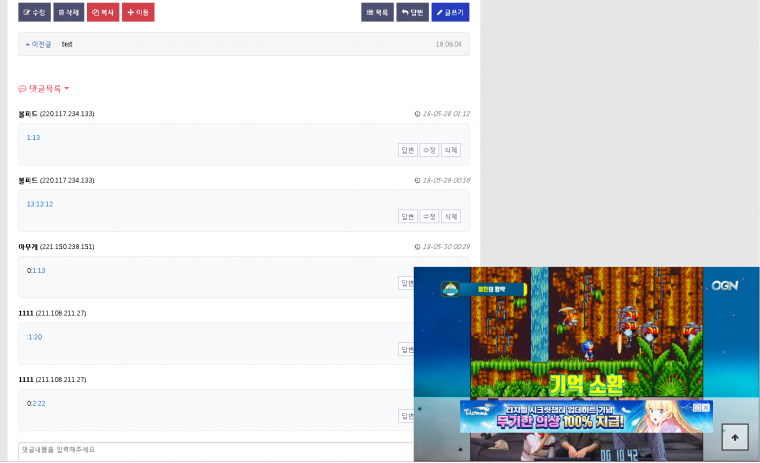Click the top 답변 reply button with arrow
The image size is (760, 463).
pyautogui.click(x=412, y=13)
